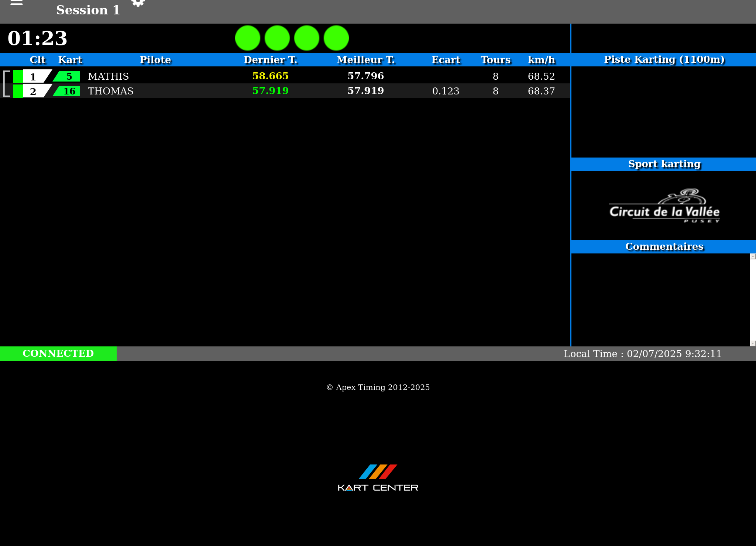Click the Ecart column header
Viewport: 756px width, 546px height.
(446, 60)
